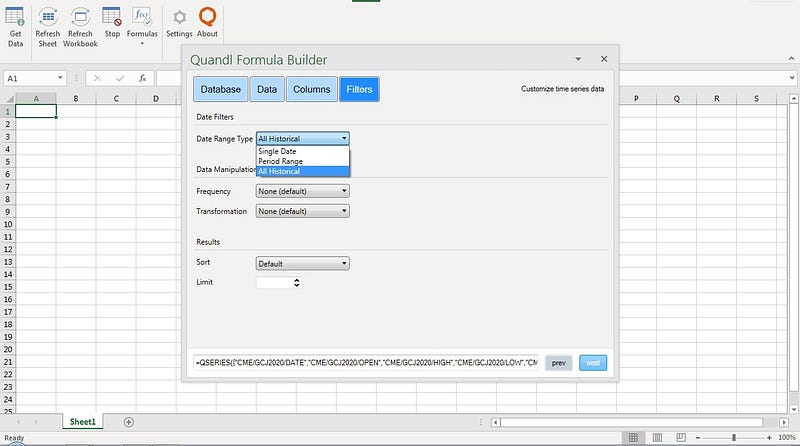Image resolution: width=800 pixels, height=446 pixels.
Task: Open the Formulas ribbon menu
Action: pos(142,26)
